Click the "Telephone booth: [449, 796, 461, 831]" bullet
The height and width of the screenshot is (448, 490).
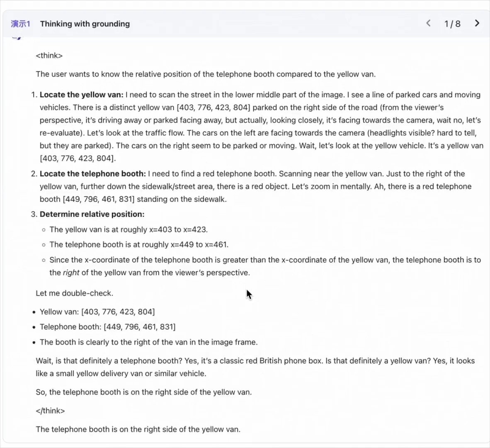(x=107, y=327)
